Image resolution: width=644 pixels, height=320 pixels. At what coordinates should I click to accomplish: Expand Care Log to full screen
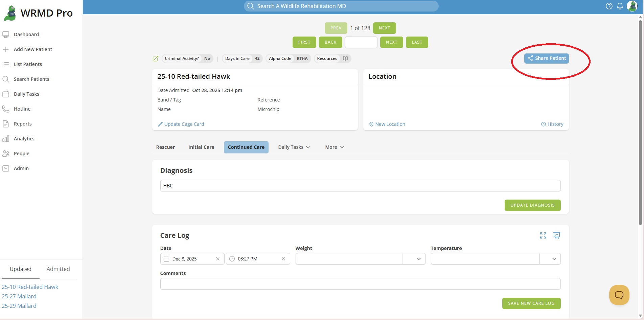coord(543,235)
